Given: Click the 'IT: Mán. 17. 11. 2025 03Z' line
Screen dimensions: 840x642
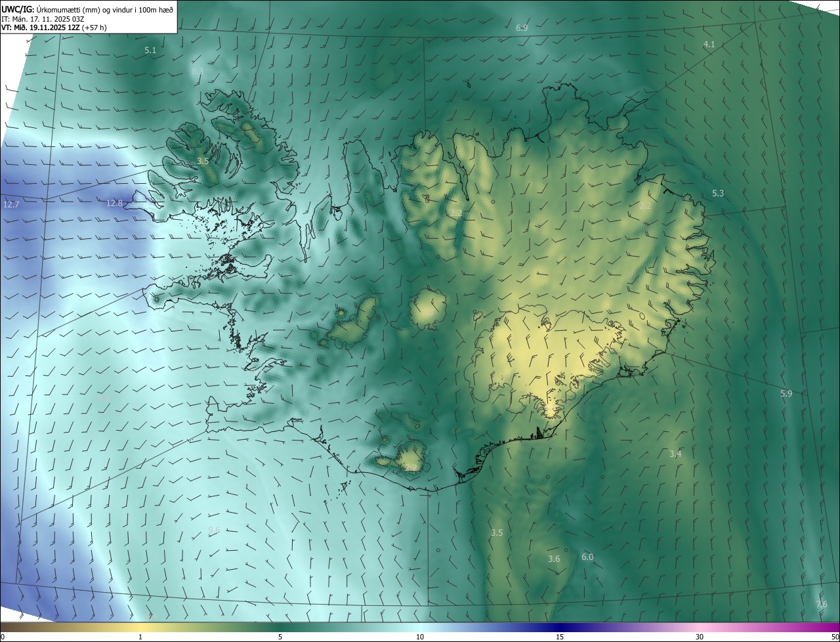Looking at the screenshot, I should click(42, 19).
